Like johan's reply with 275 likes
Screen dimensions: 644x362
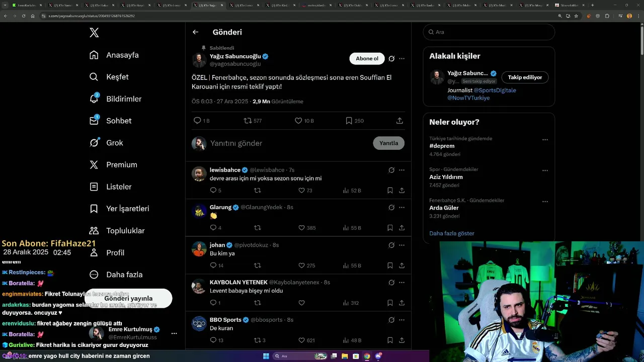307,265
